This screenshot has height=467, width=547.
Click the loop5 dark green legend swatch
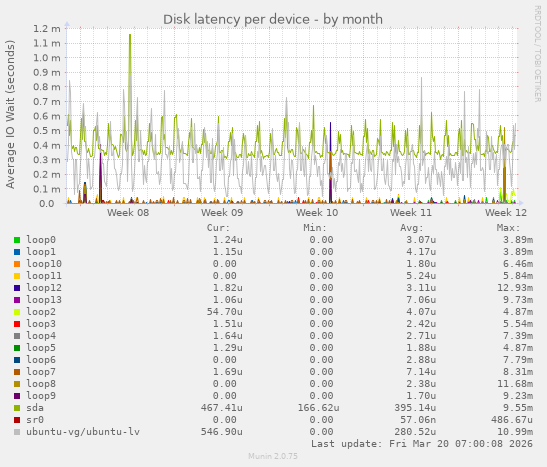pos(17,348)
